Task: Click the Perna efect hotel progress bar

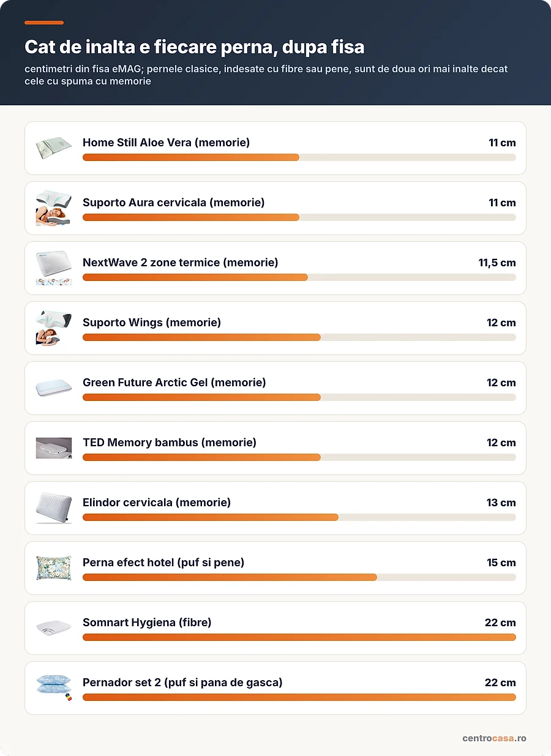Action: [299, 577]
